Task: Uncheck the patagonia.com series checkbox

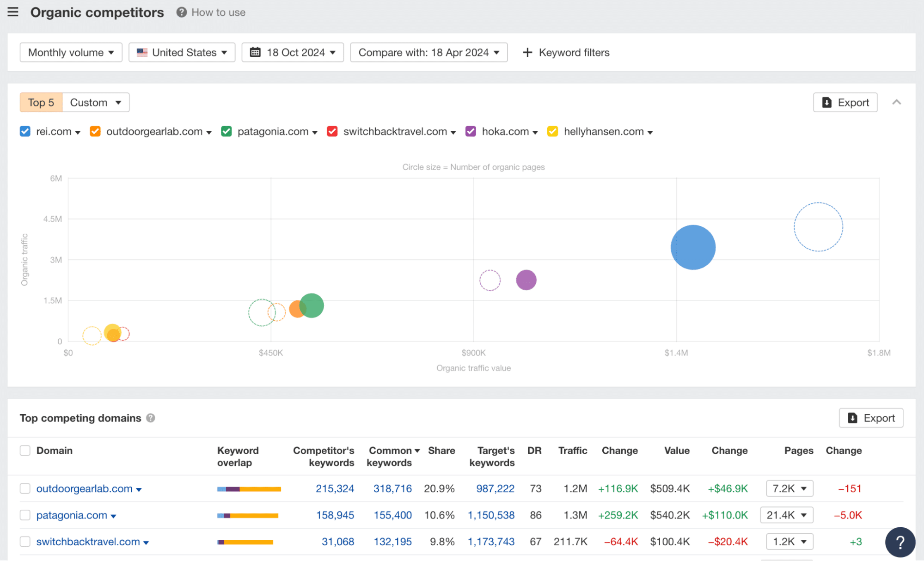Action: tap(226, 132)
